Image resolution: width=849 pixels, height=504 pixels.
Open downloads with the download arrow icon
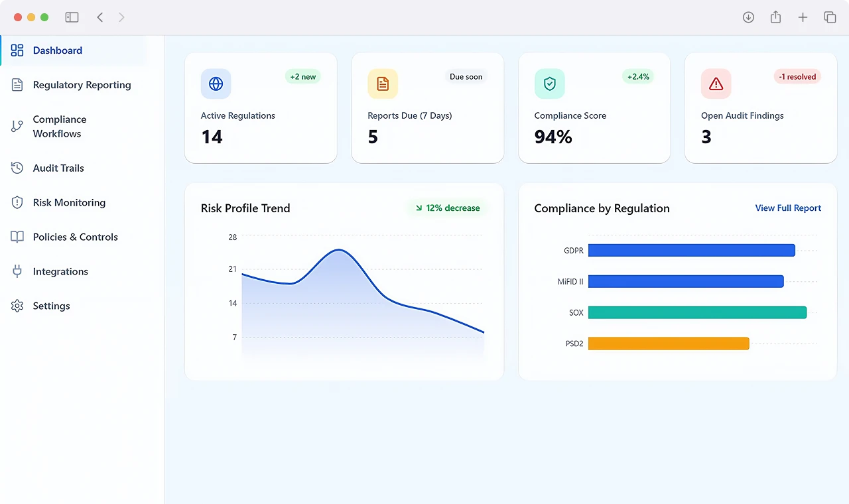pyautogui.click(x=748, y=17)
